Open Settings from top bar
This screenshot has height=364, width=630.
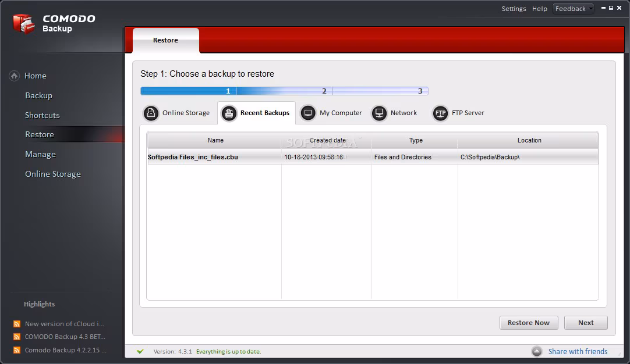[514, 9]
